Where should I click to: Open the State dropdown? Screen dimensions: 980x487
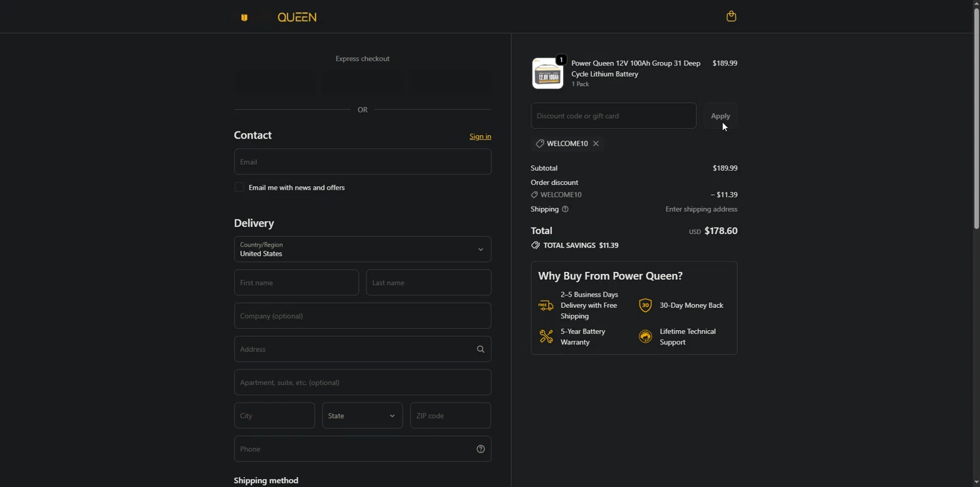363,416
